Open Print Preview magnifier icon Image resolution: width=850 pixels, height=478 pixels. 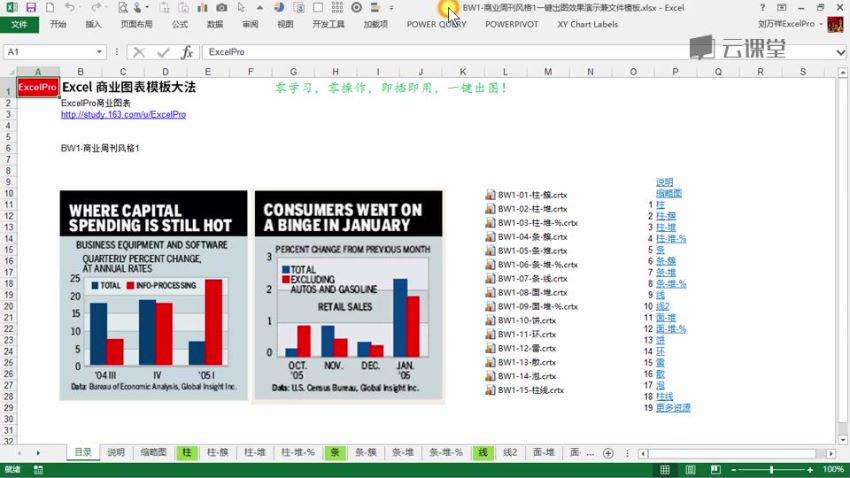pos(123,8)
